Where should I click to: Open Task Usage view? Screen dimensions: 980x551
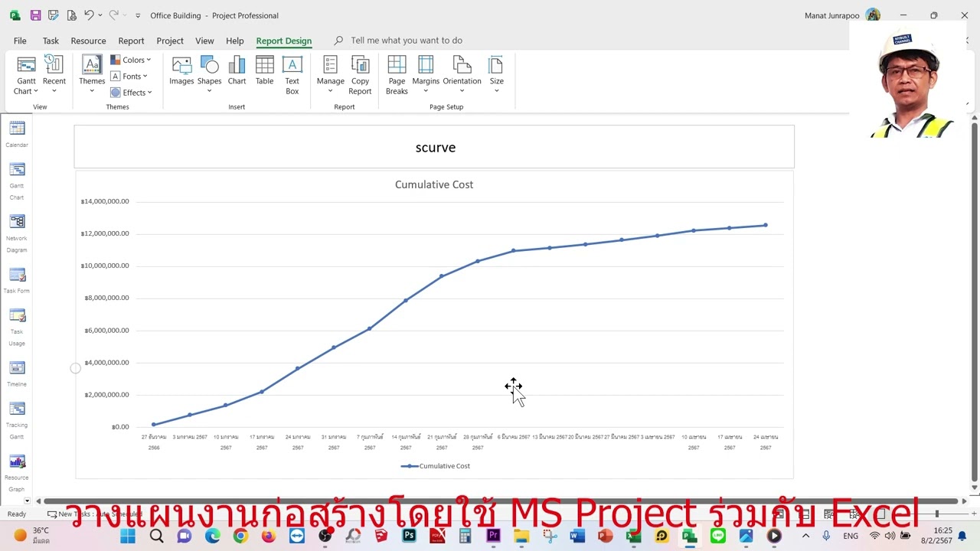click(x=17, y=327)
